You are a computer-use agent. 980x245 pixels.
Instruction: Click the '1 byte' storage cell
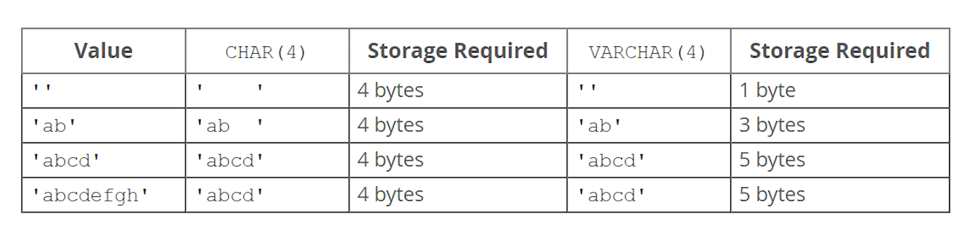pos(840,91)
